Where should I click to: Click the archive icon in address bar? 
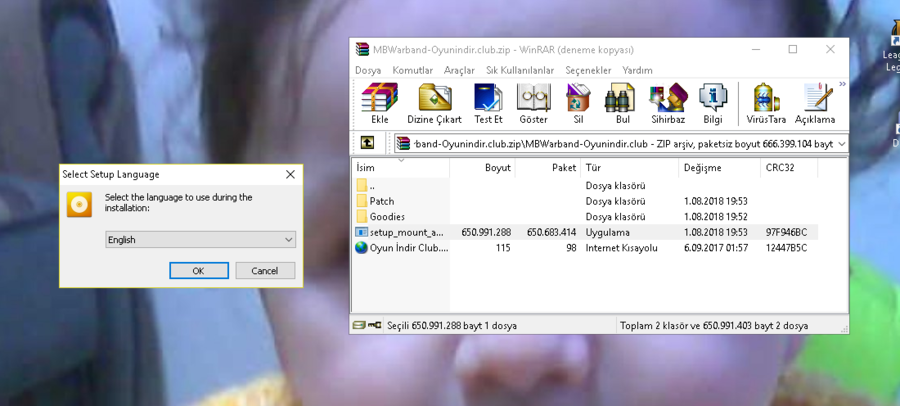click(404, 144)
